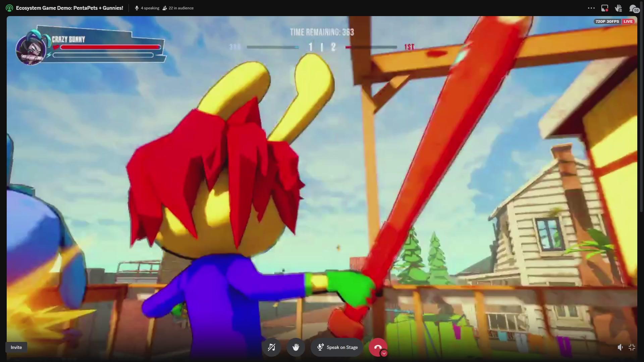Click the Ecosystem Game Demo stage title
The width and height of the screenshot is (644, 362).
tap(69, 8)
